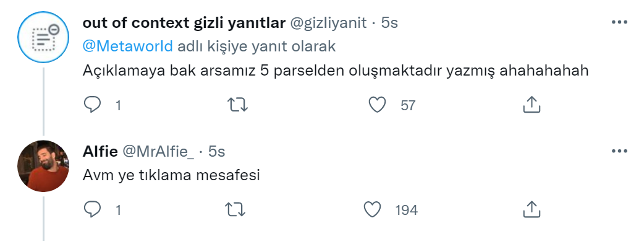Open Alfie's display name
Image resolution: width=644 pixels, height=244 pixels.
pyautogui.click(x=100, y=152)
